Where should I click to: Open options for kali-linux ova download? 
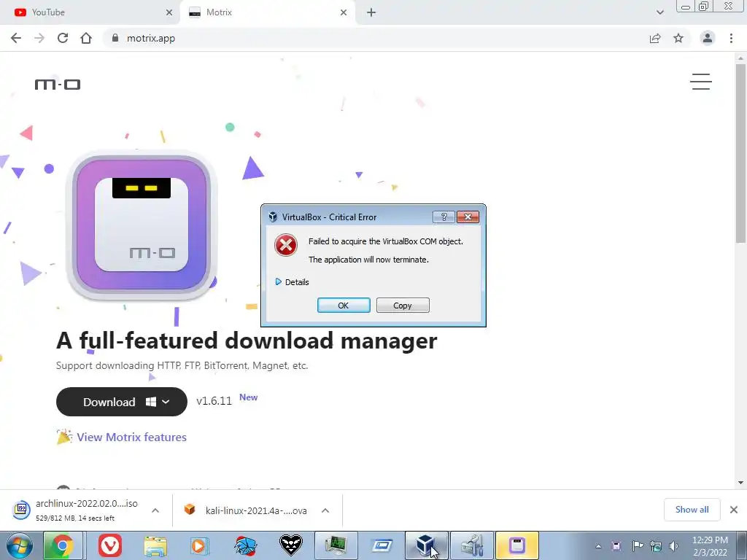point(325,510)
